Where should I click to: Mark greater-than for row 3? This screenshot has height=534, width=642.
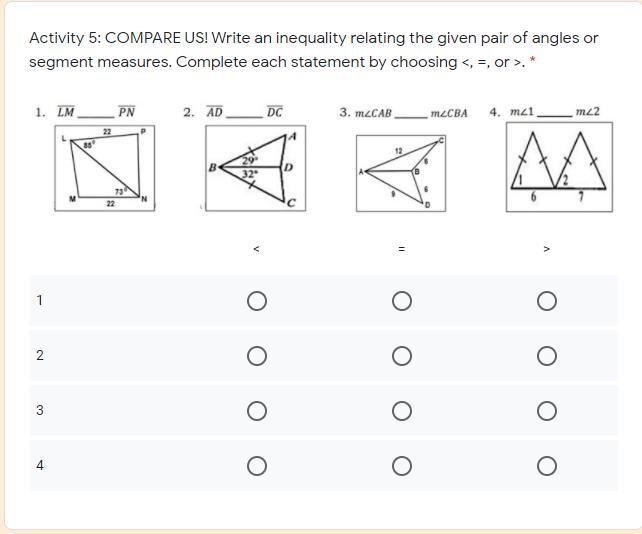pos(547,411)
